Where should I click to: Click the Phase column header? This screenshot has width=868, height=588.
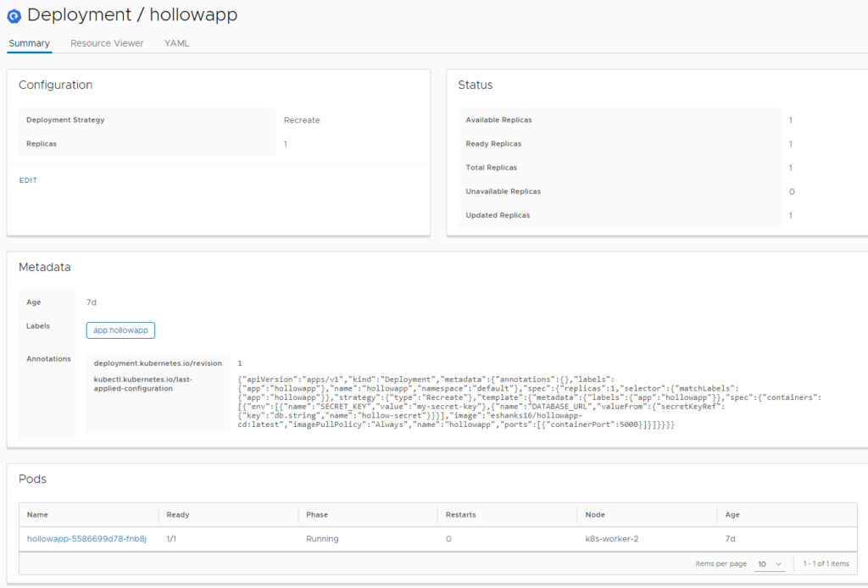pyautogui.click(x=317, y=514)
